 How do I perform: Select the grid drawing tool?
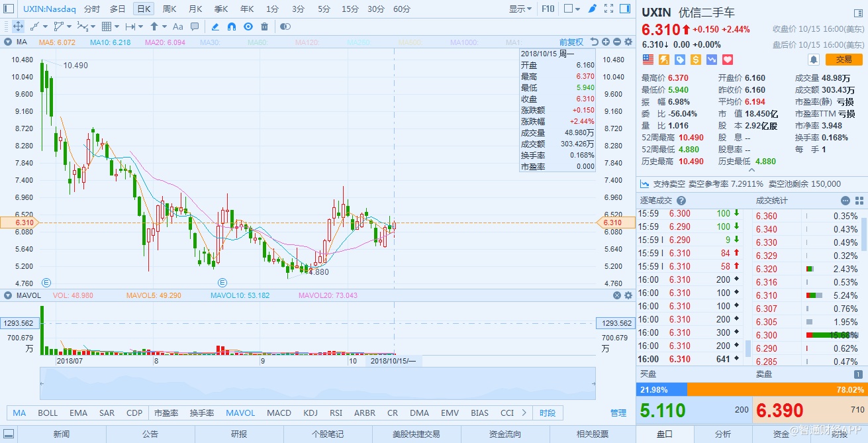point(106,26)
